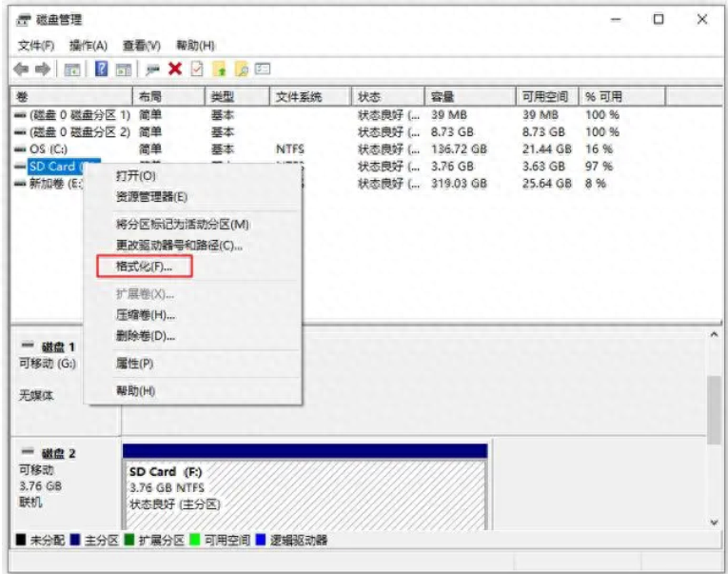Viewport: 728px width, 574px height.
Task: Click the blue Help question mark icon
Action: coord(101,69)
